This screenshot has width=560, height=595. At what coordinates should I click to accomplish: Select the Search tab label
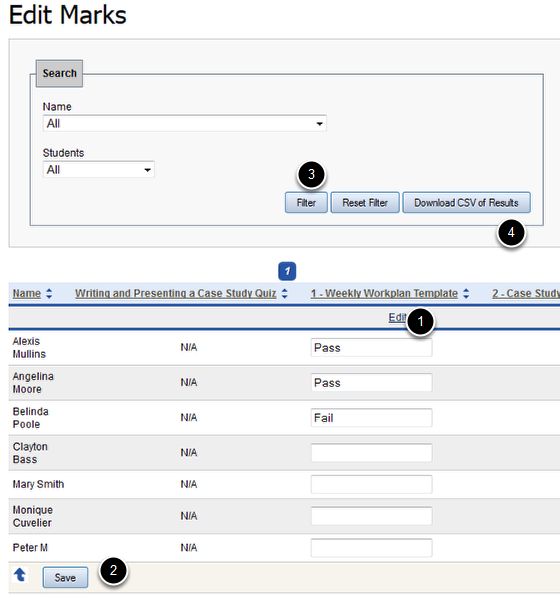[60, 73]
